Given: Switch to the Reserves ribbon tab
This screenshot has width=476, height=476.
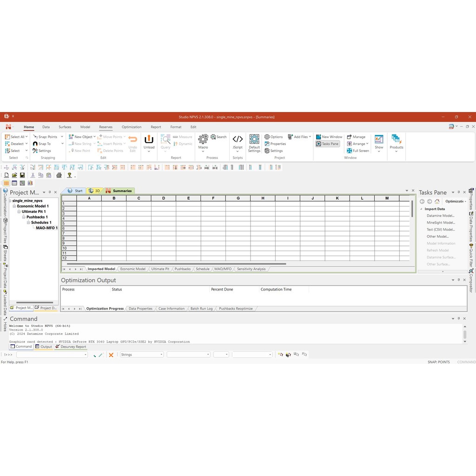Looking at the screenshot, I should pyautogui.click(x=106, y=127).
